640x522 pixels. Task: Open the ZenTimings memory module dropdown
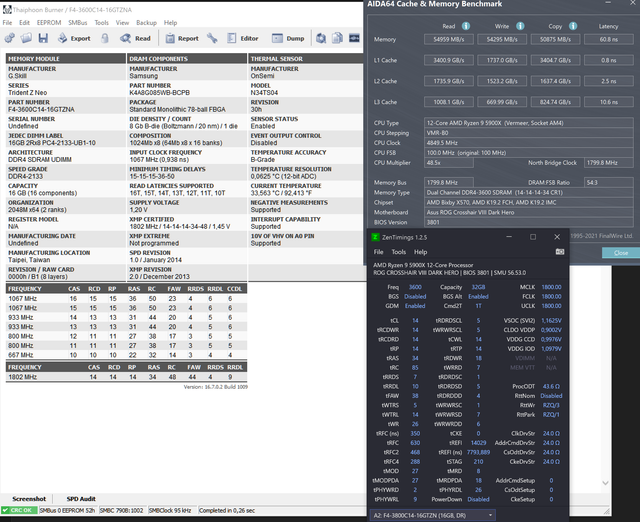(432, 515)
